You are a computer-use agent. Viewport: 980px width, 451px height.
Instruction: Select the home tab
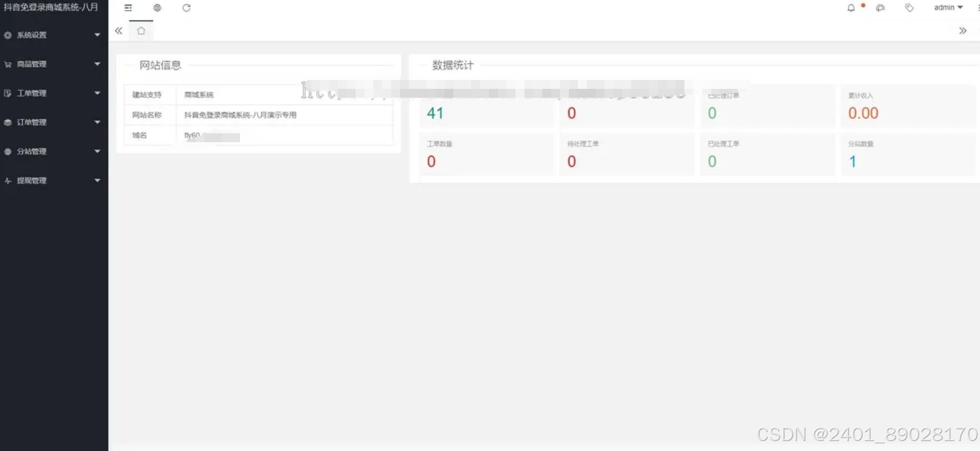(x=141, y=31)
